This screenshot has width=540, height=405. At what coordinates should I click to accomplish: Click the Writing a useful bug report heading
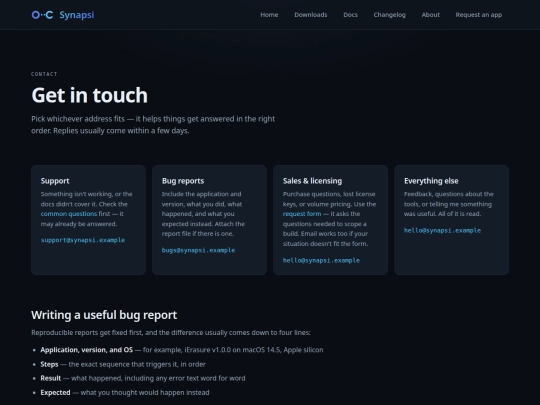(x=104, y=315)
